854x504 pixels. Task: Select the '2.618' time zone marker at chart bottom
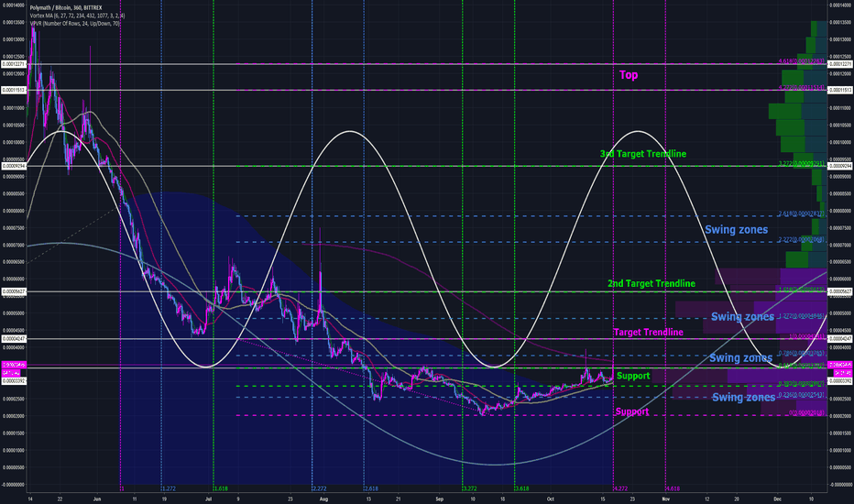(x=371, y=488)
